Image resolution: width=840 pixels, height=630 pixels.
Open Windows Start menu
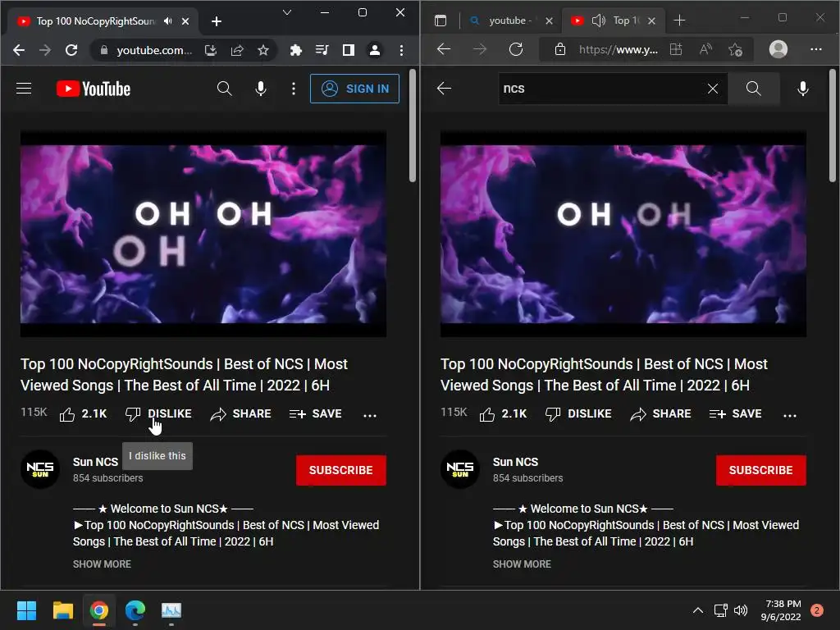point(26,610)
